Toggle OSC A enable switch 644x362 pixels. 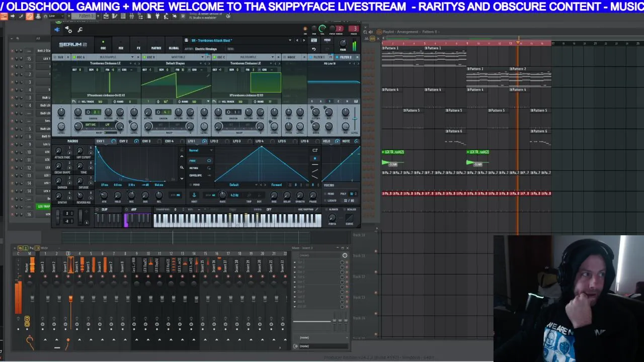(x=75, y=57)
